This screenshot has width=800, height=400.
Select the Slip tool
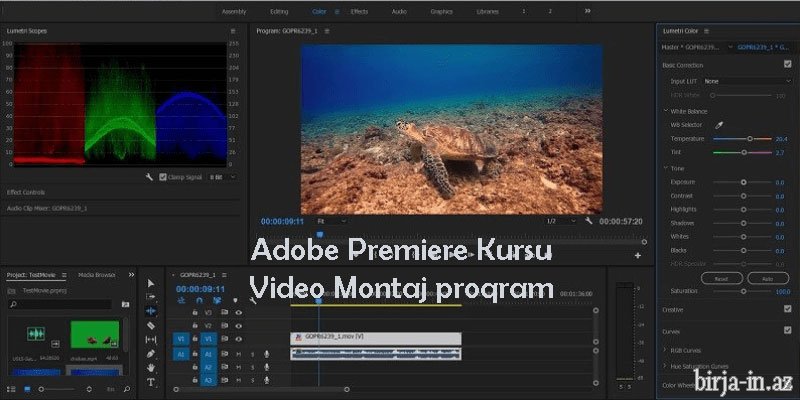click(x=151, y=339)
